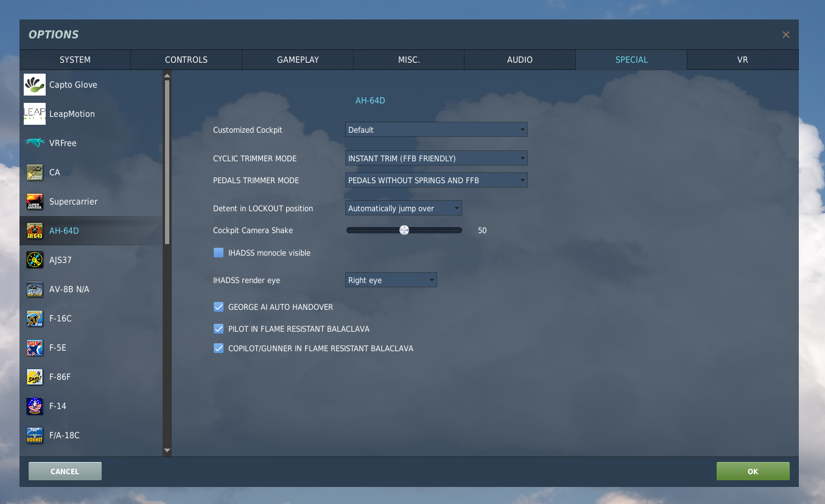Click the F/A-18C Hornet icon

[35, 435]
